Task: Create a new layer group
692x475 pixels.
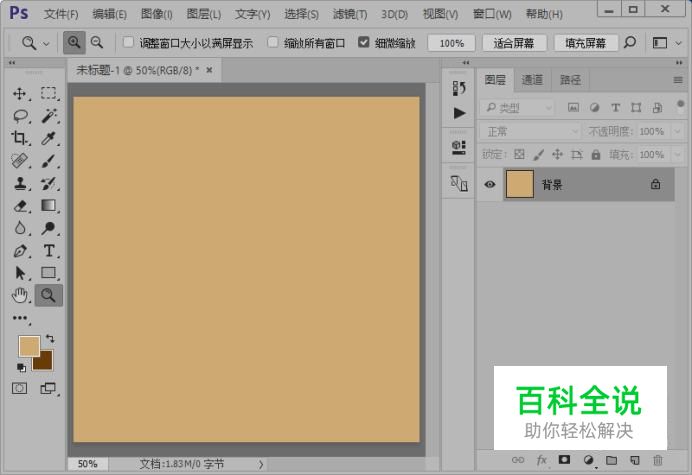Action: [611, 460]
